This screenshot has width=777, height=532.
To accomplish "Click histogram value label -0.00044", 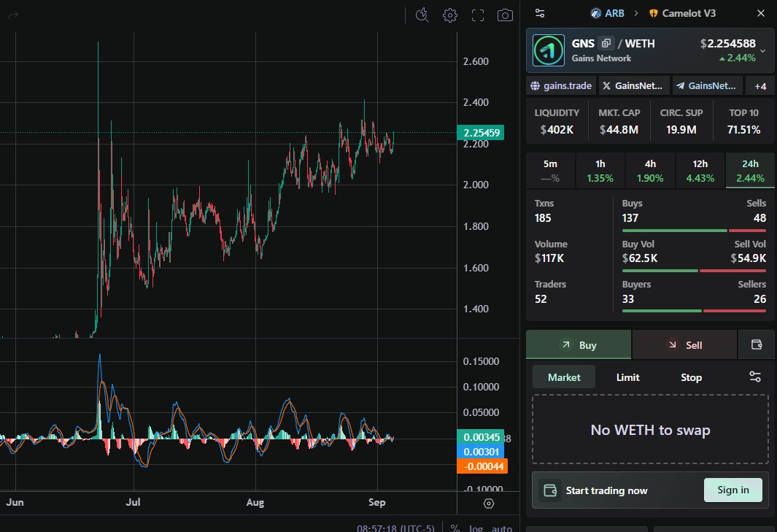I will (482, 466).
